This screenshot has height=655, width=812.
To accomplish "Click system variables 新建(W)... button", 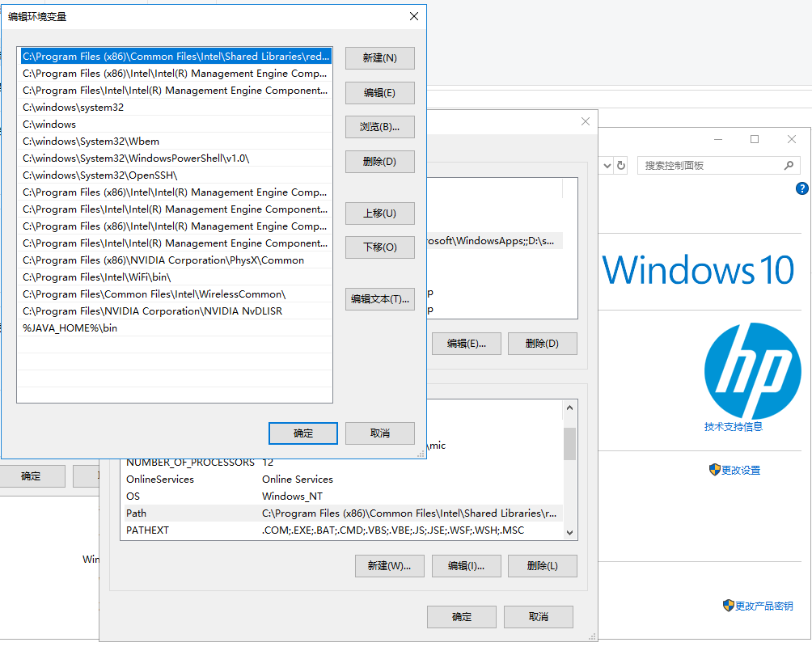I will coord(390,566).
